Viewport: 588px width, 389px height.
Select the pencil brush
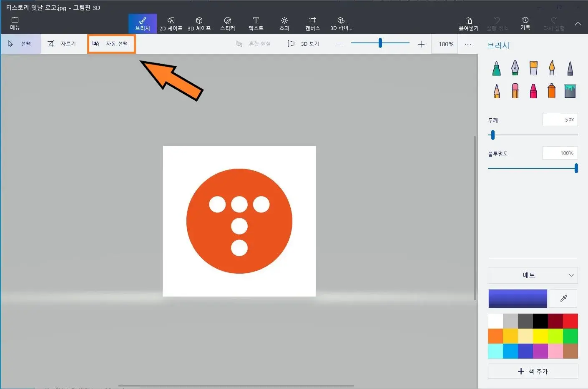pos(496,91)
